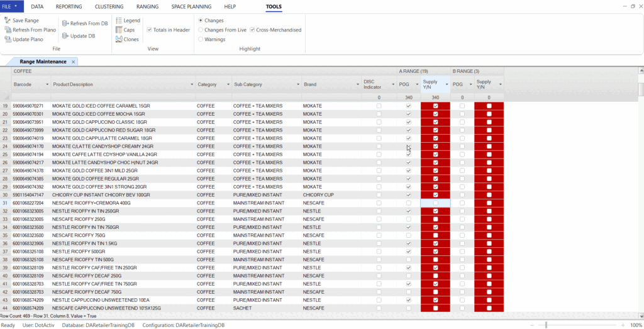Toggle DISC Indicator for MOKATE GOLD ICED COFFEE CARAMEL 15GR
Viewport: 644px width, 329px height.
(379, 106)
